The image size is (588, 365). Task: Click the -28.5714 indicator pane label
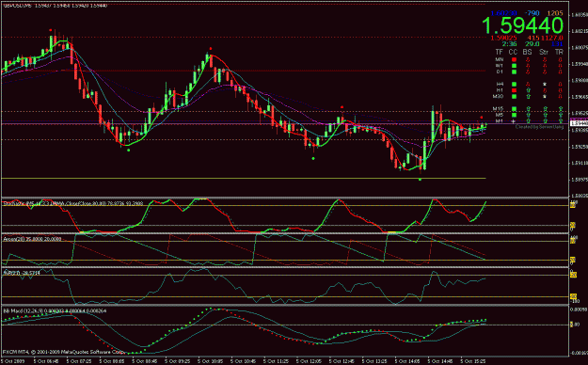22,273
